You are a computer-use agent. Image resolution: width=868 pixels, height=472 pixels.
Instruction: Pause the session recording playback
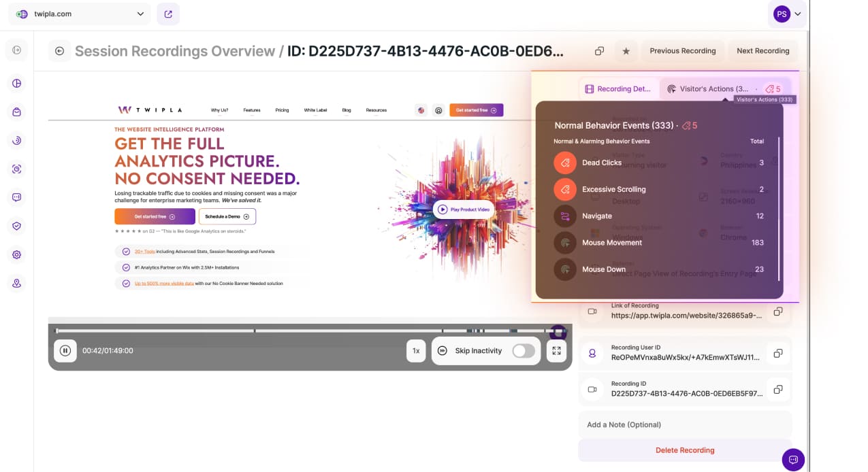click(65, 351)
